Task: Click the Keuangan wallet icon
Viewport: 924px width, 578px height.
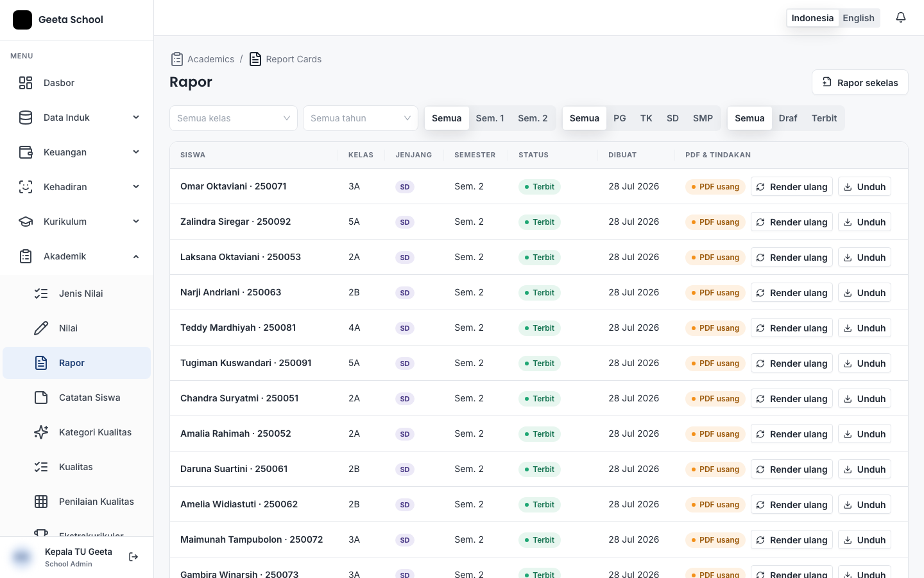Action: coord(26,152)
